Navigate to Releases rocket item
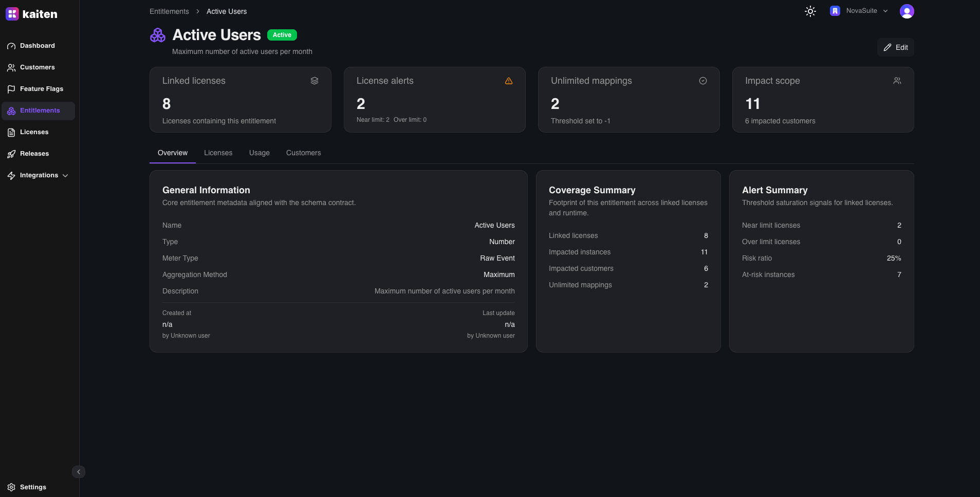 point(34,154)
